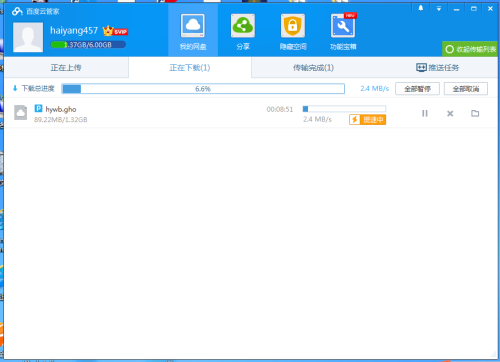Collapse transfer list with 收起传输列表 button
500x362 pixels.
[470, 49]
